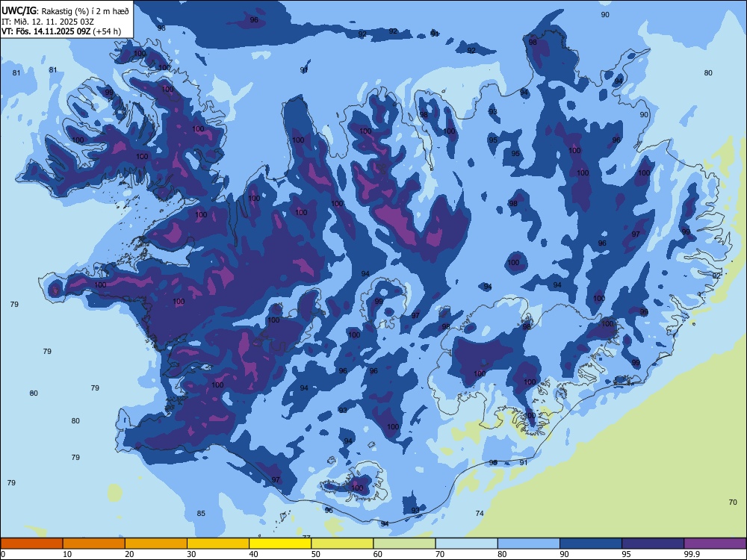This screenshot has width=747, height=560.
Task: Click the orange 10–20 legend swatch
Action: click(x=94, y=544)
